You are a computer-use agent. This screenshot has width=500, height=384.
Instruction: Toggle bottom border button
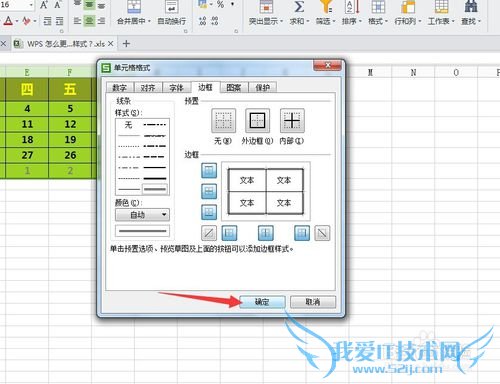(x=209, y=212)
